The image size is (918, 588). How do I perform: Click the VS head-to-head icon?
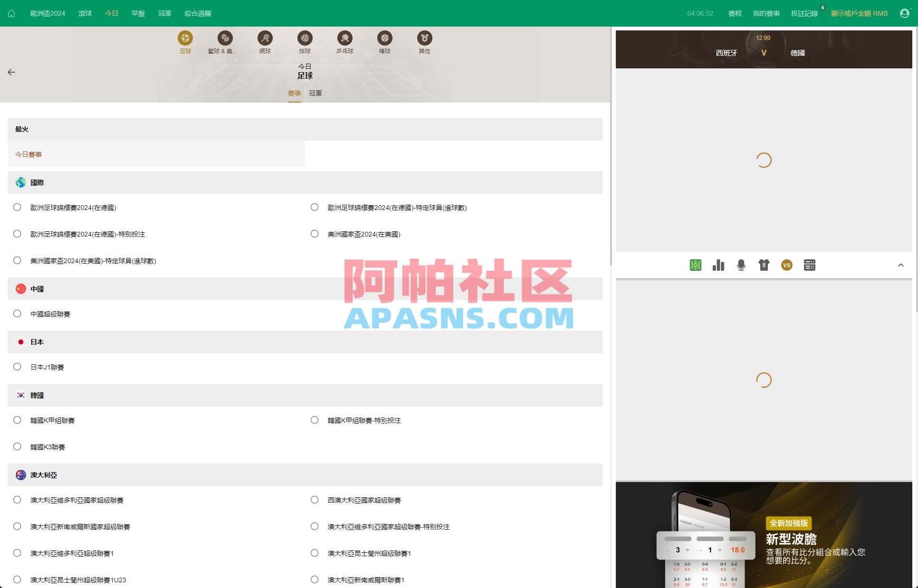click(x=786, y=265)
